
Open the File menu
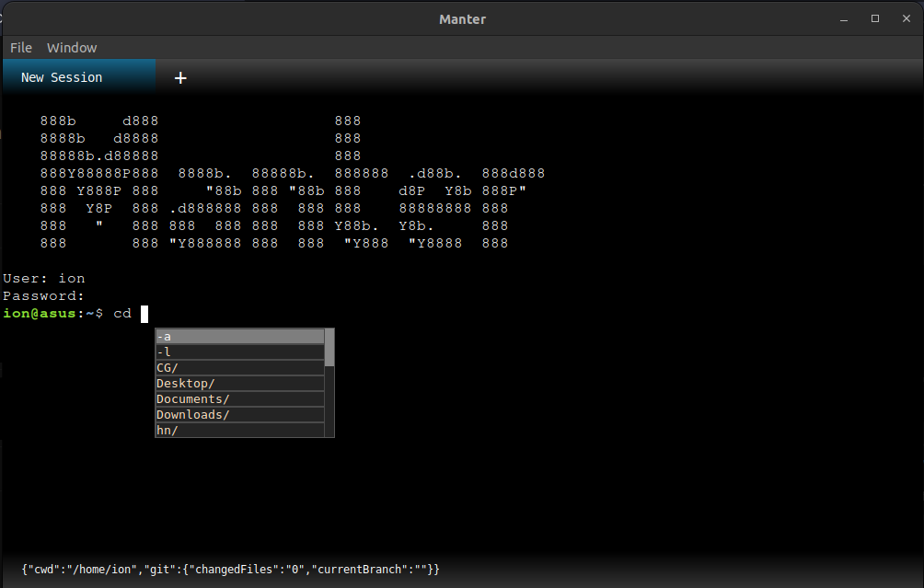[21, 48]
